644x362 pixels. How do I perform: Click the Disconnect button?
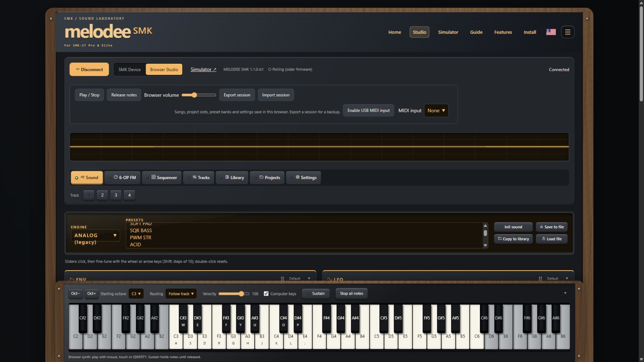pos(89,69)
